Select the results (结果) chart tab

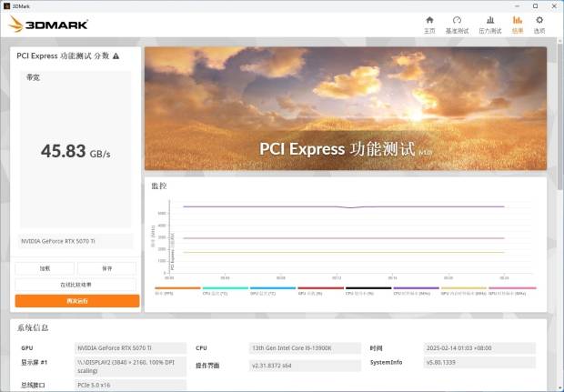pyautogui.click(x=518, y=25)
